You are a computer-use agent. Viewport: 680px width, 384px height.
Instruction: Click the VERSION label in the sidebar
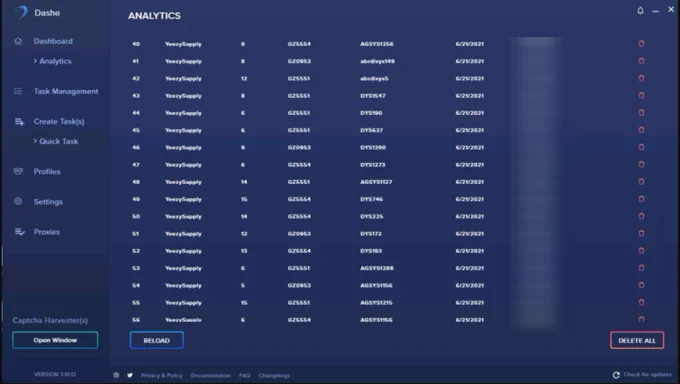tap(55, 374)
